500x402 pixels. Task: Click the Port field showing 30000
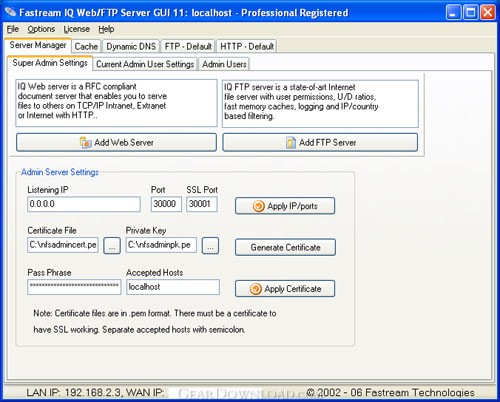click(166, 204)
